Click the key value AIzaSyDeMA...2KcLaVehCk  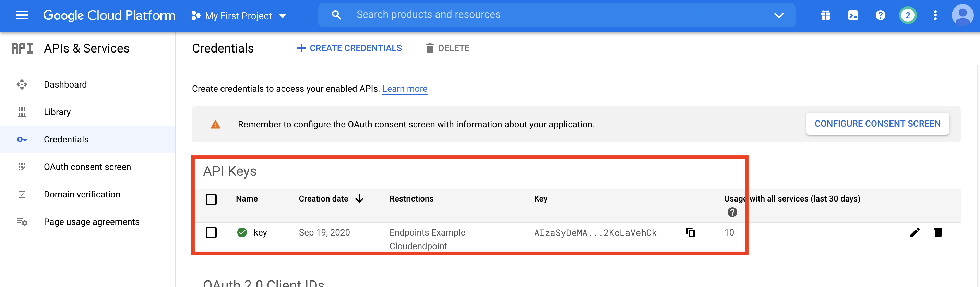595,233
